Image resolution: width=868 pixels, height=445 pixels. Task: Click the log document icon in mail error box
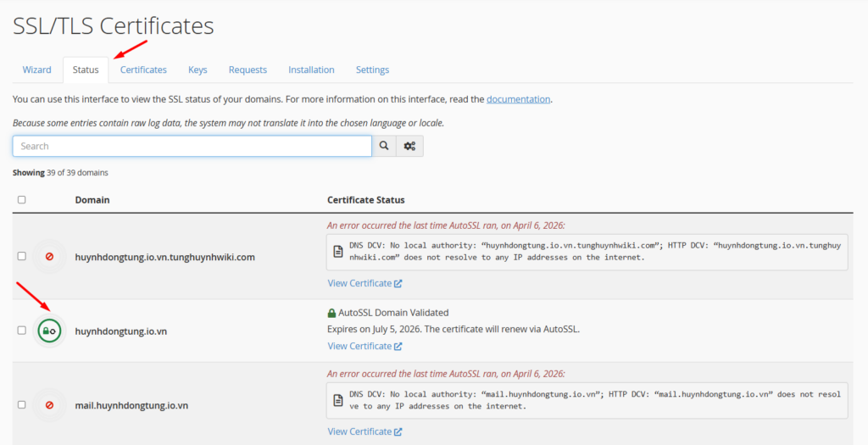tap(338, 400)
